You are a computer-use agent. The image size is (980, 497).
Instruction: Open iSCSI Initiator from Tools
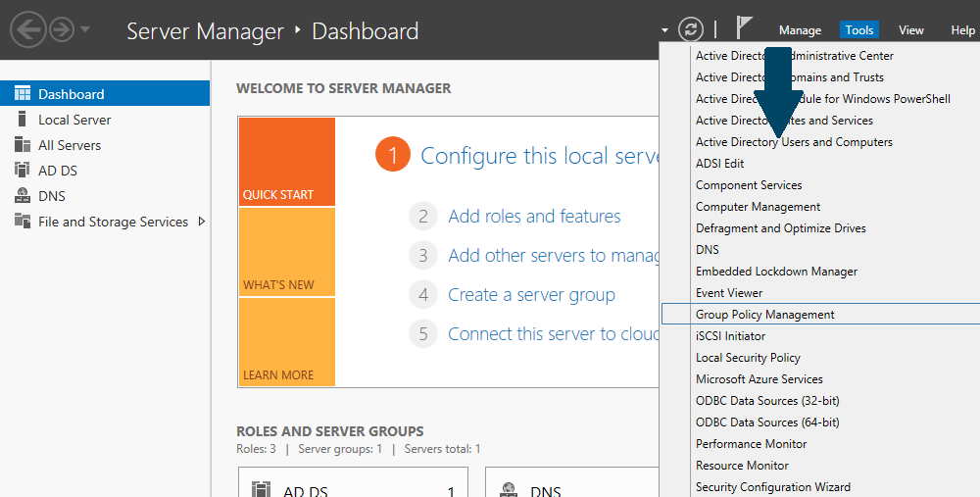pos(731,335)
